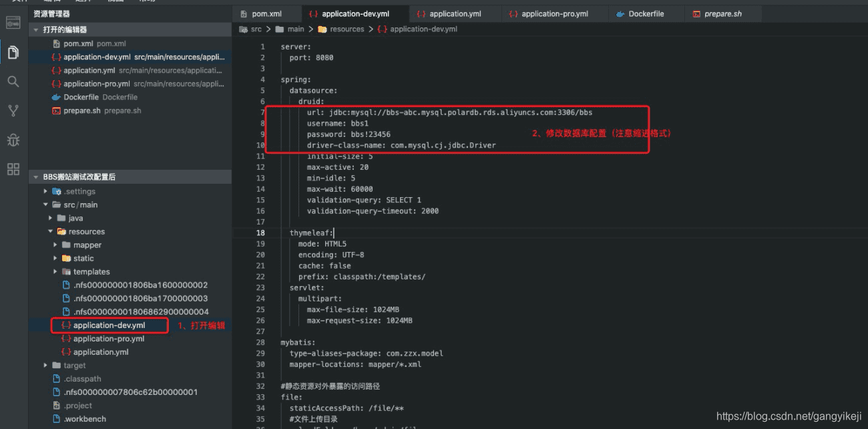Screen dimensions: 868x429
Task: Click the static folder icon
Action: [66, 258]
